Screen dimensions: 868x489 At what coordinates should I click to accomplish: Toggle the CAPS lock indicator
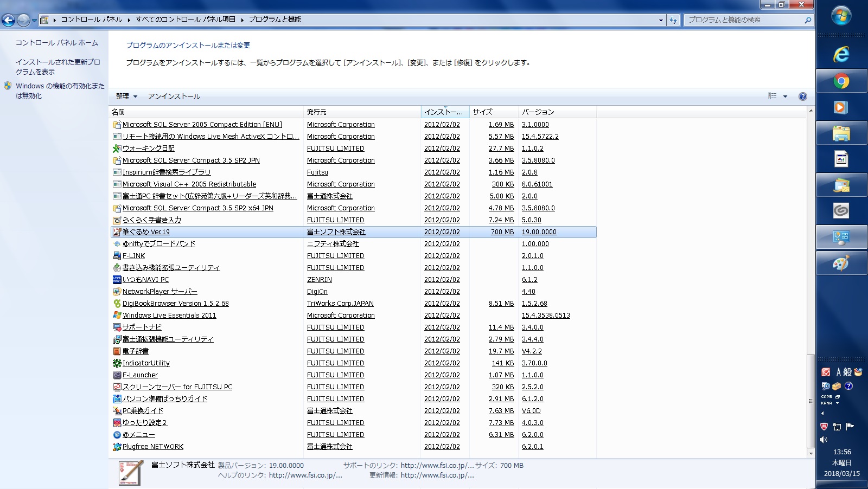(826, 397)
